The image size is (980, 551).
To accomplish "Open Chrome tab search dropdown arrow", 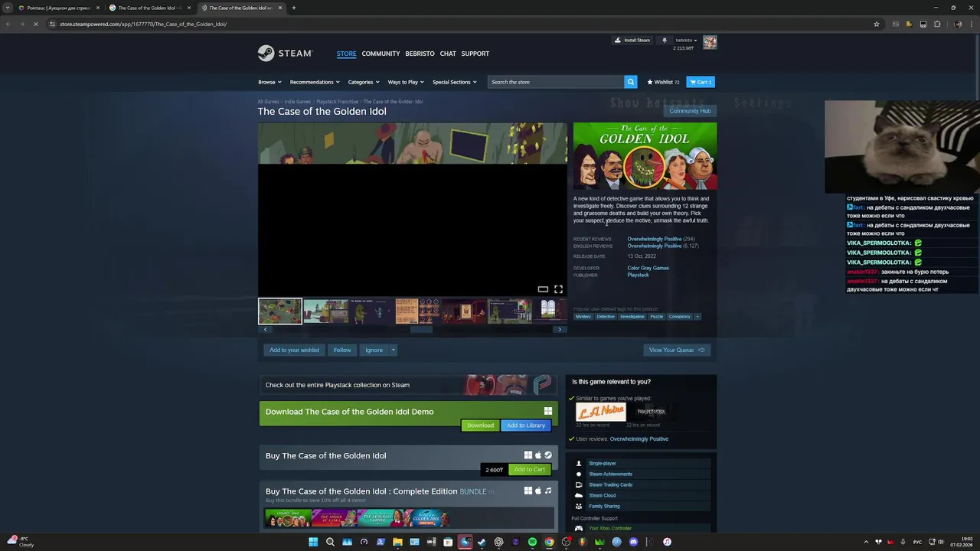I will pos(8,8).
